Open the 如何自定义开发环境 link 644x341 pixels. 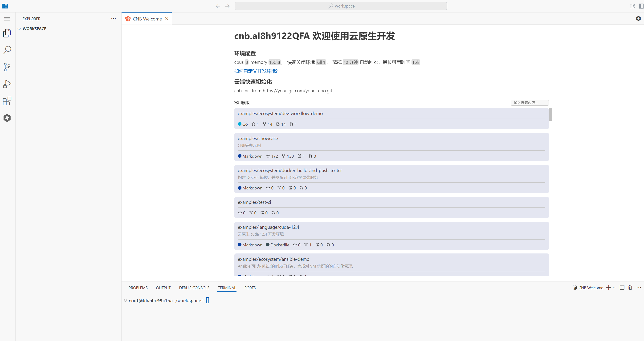pyautogui.click(x=256, y=71)
